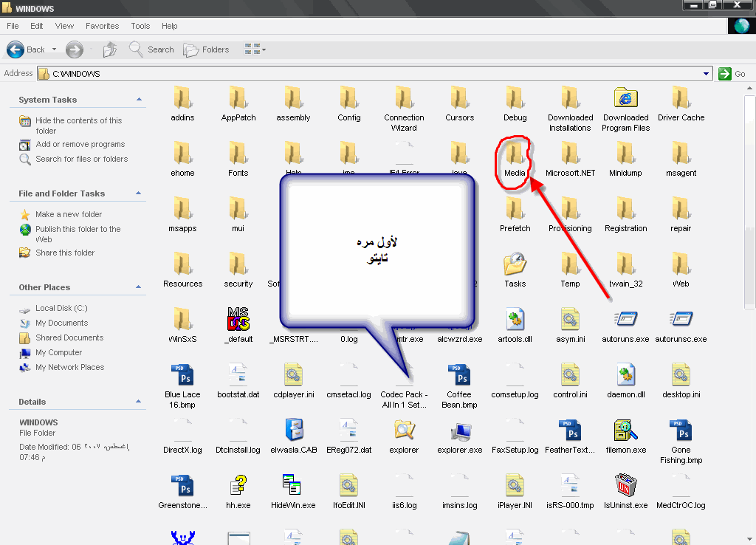Select autorunsc.exe program icon
Viewport: 756px width, 545px height.
point(681,319)
